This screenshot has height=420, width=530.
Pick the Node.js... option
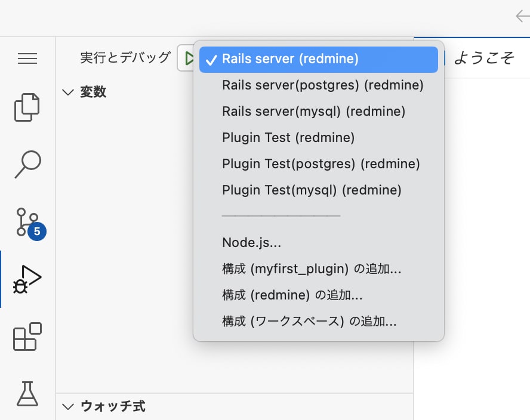click(251, 242)
